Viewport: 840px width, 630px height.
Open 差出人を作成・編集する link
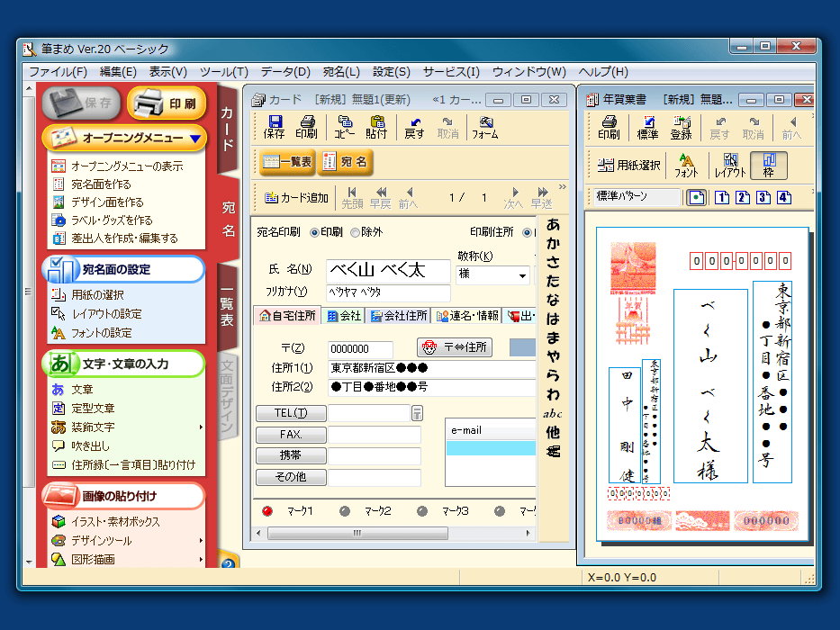tap(124, 238)
